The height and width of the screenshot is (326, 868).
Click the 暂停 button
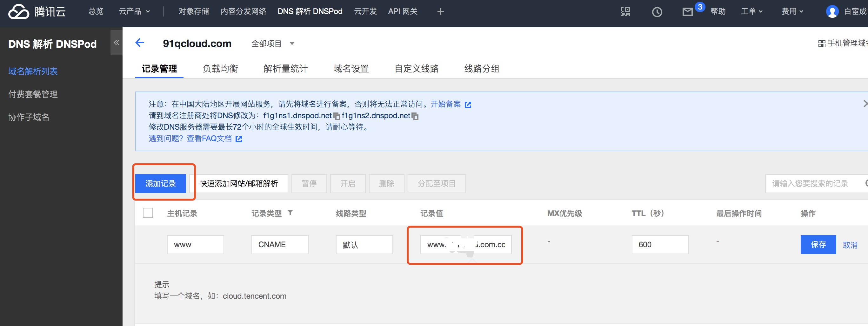pyautogui.click(x=309, y=183)
